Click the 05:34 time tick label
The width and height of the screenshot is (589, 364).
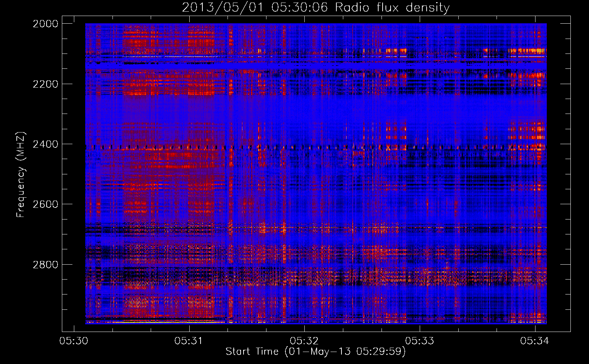pos(535,341)
